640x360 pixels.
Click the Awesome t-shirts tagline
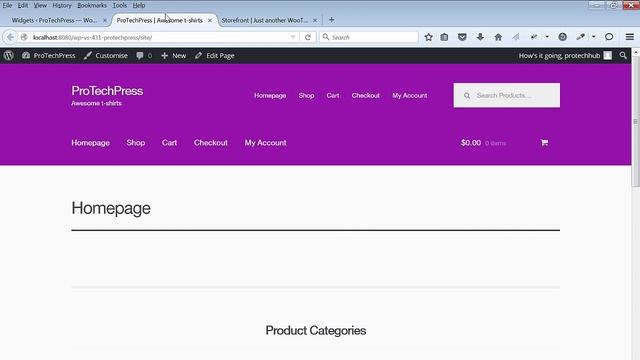click(x=96, y=103)
